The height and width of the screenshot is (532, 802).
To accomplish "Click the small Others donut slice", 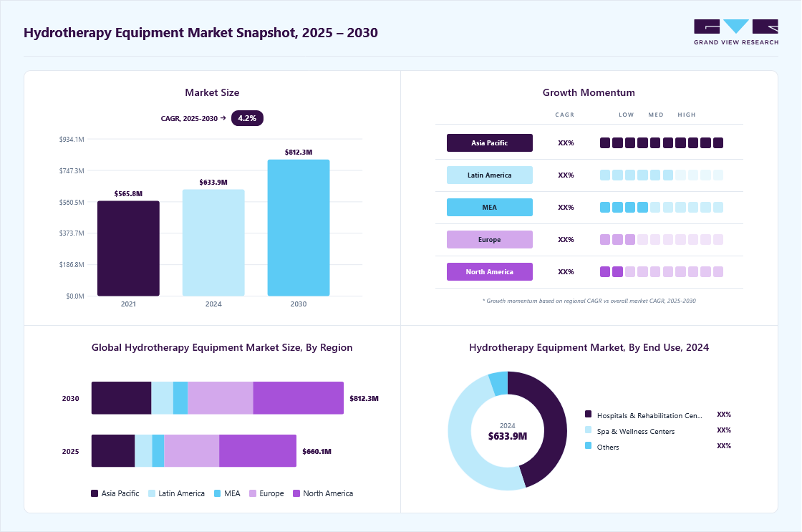I will pos(499,383).
